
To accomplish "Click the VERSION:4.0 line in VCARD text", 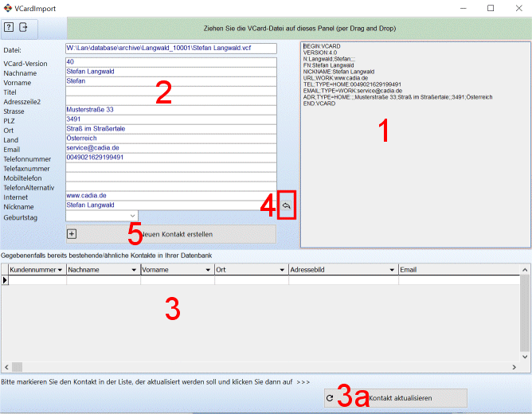I will tap(320, 53).
